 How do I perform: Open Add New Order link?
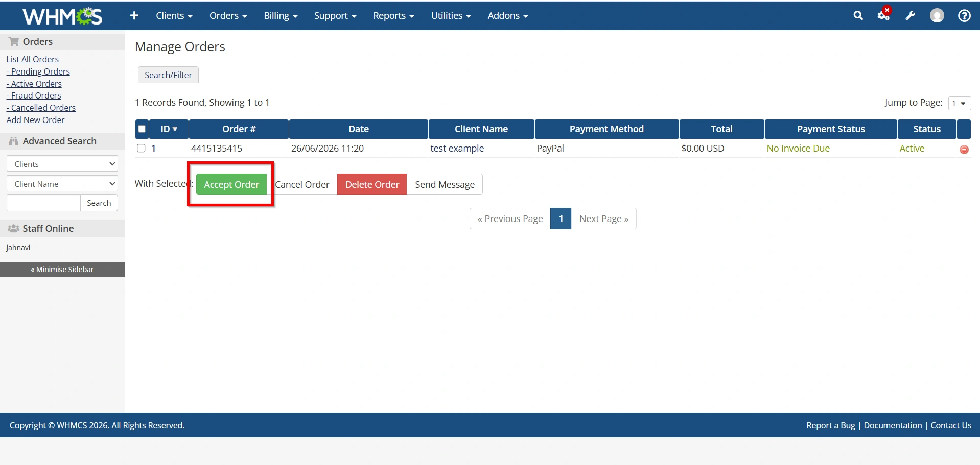tap(36, 120)
